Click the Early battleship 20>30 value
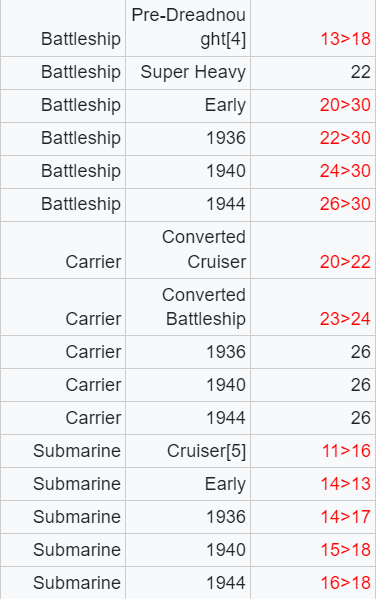The image size is (378, 599). point(345,105)
